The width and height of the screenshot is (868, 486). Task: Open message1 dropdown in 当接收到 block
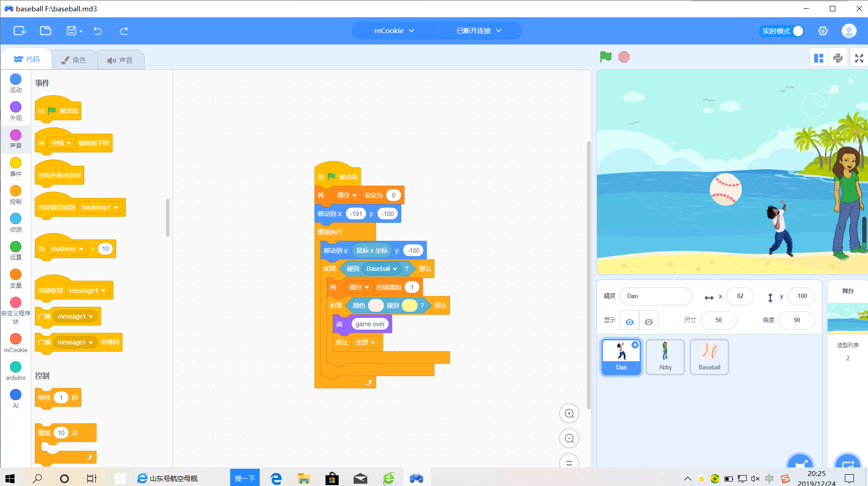(x=88, y=290)
